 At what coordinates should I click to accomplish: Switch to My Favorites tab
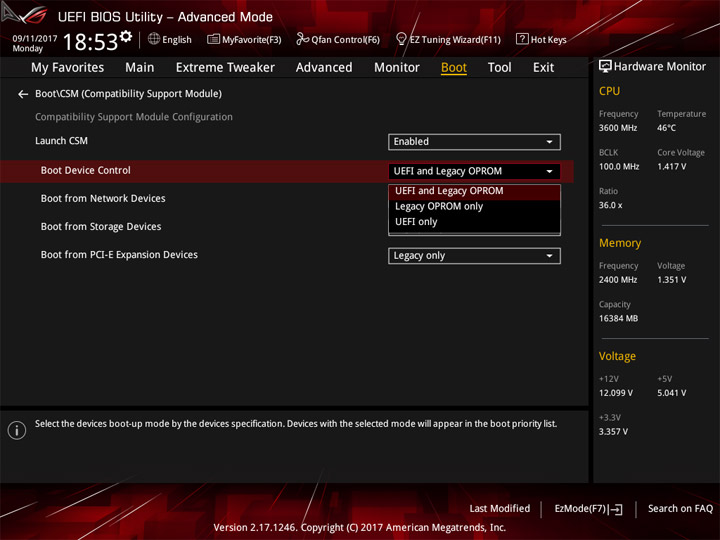tap(68, 68)
